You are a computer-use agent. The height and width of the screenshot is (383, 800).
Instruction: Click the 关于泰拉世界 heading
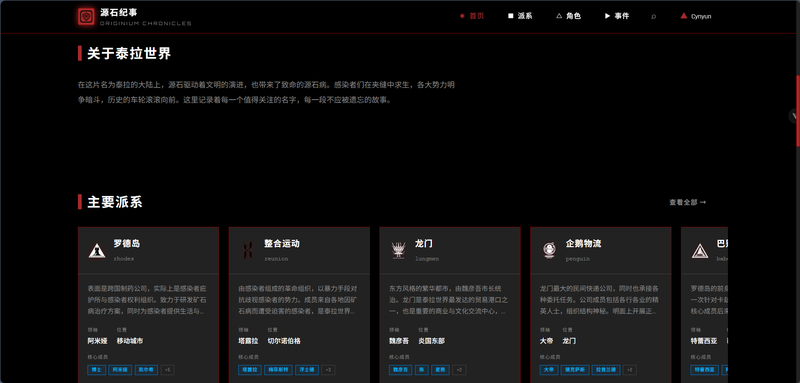click(x=129, y=54)
